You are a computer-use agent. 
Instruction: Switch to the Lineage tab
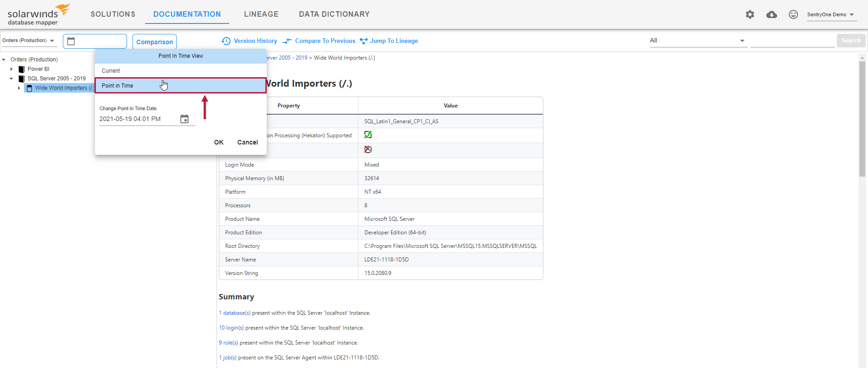[x=261, y=14]
